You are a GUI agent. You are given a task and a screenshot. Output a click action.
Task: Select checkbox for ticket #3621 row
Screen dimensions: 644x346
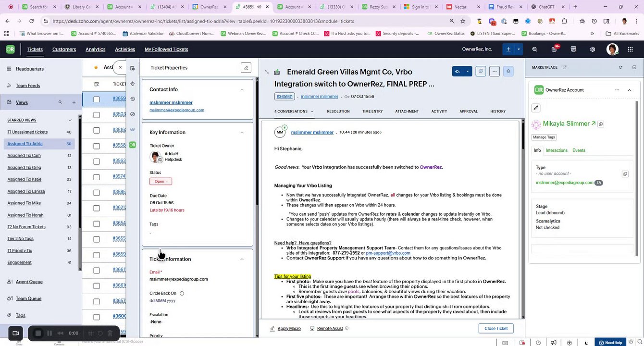tap(97, 208)
